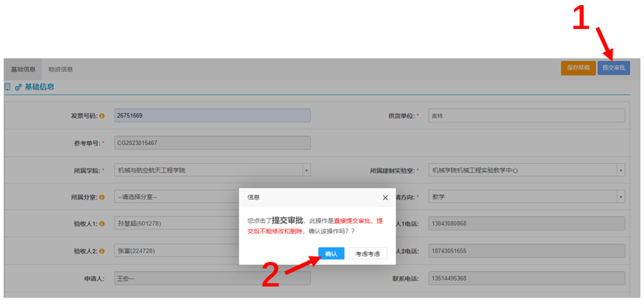Click the document icon before 基础信息 heading

point(7,87)
